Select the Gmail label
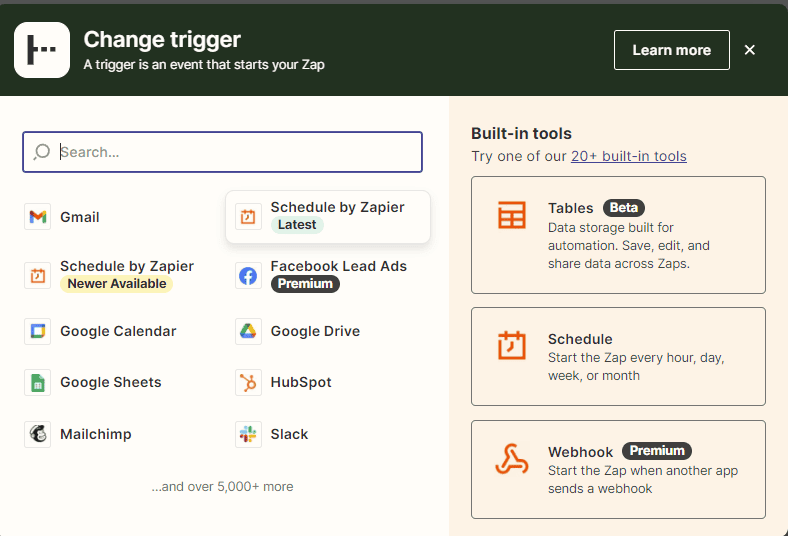Image resolution: width=788 pixels, height=536 pixels. [x=80, y=217]
